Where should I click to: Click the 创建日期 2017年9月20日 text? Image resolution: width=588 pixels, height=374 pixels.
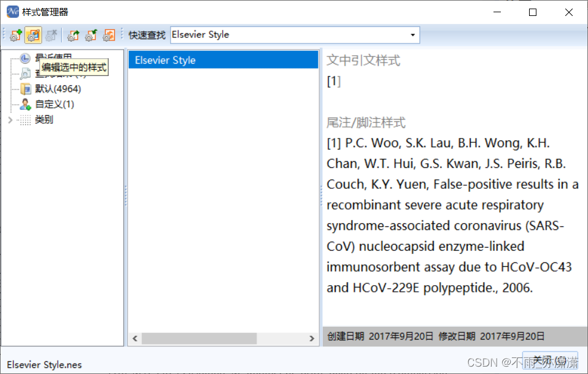pos(380,336)
